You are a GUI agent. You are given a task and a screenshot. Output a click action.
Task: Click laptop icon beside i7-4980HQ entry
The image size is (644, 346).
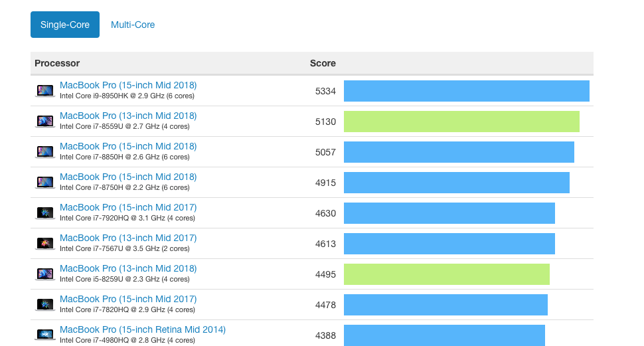click(x=45, y=335)
